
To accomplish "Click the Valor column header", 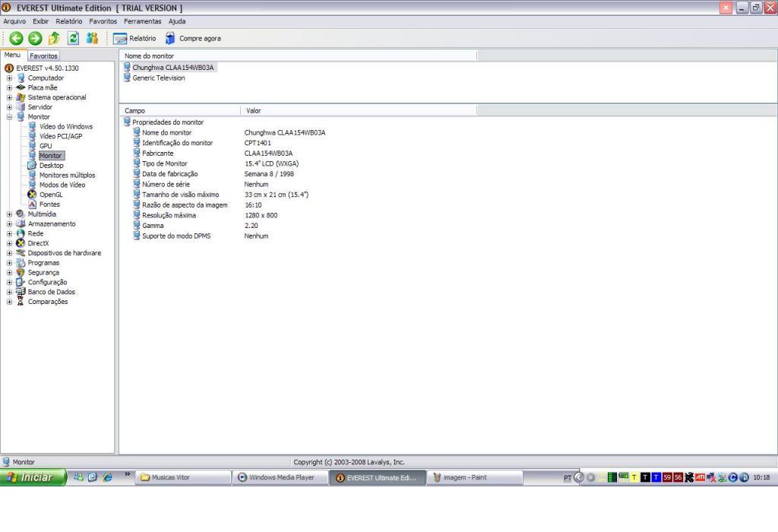I will (359, 111).
